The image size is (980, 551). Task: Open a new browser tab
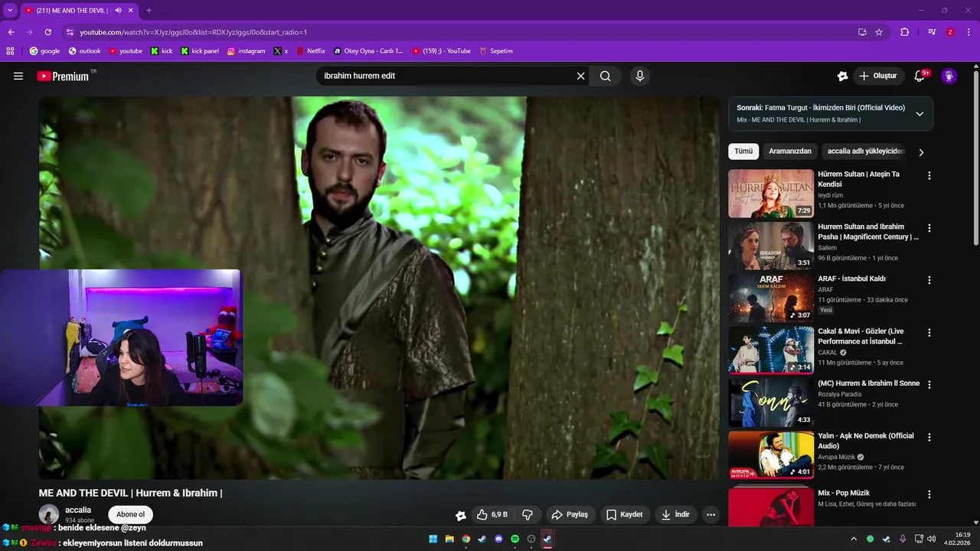149,10
